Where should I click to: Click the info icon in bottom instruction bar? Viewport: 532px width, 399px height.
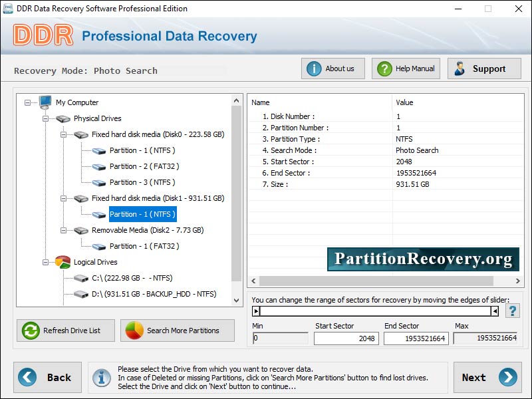pos(101,378)
